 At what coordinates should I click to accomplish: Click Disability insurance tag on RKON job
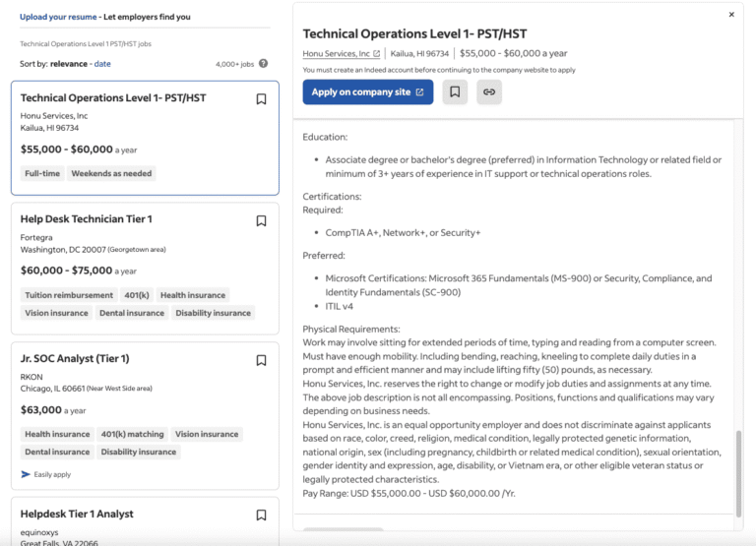pos(139,452)
